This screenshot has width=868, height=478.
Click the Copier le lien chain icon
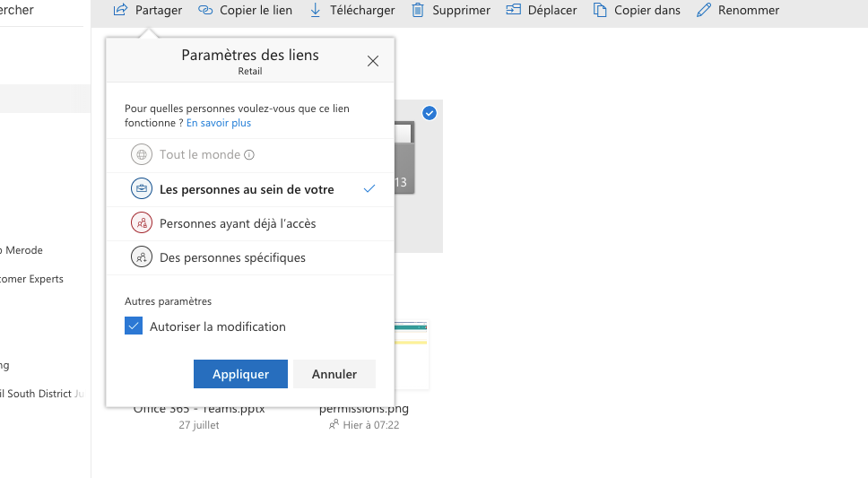tap(205, 10)
